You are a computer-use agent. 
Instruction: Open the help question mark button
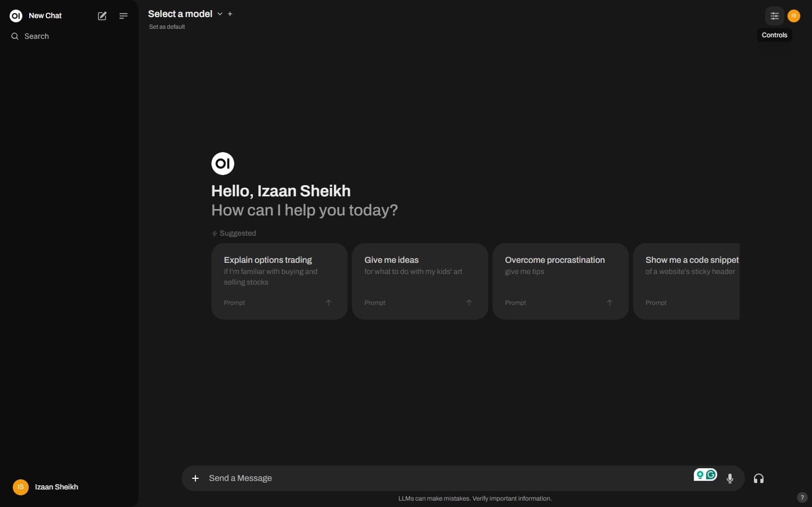(802, 497)
